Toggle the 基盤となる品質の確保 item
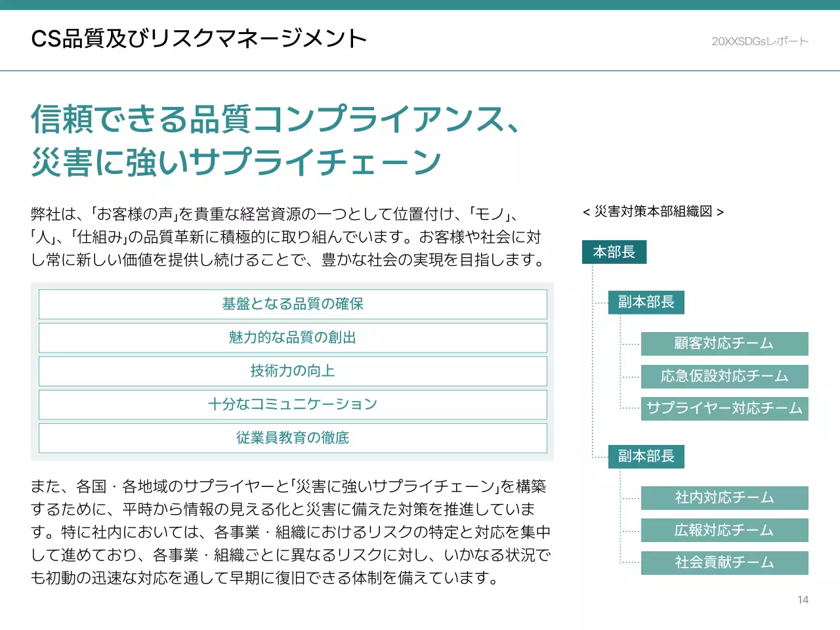The image size is (840, 630). tap(293, 304)
